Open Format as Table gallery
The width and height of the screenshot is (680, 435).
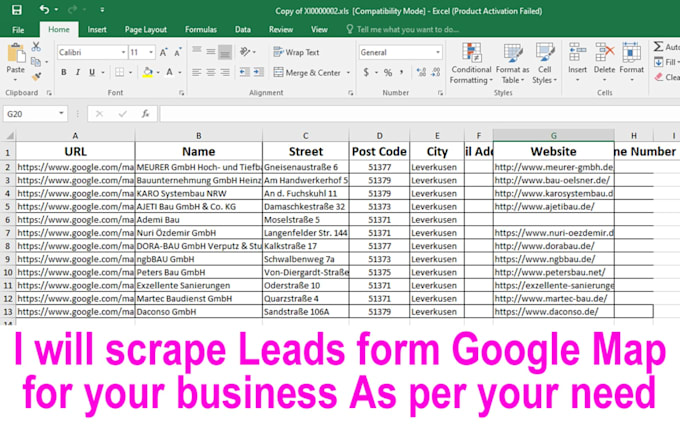pyautogui.click(x=512, y=63)
